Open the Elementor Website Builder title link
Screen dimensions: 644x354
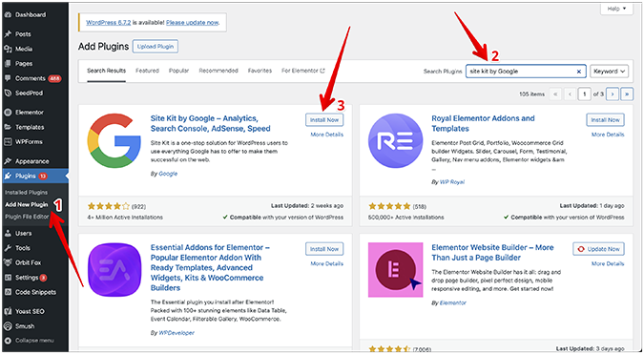492,253
